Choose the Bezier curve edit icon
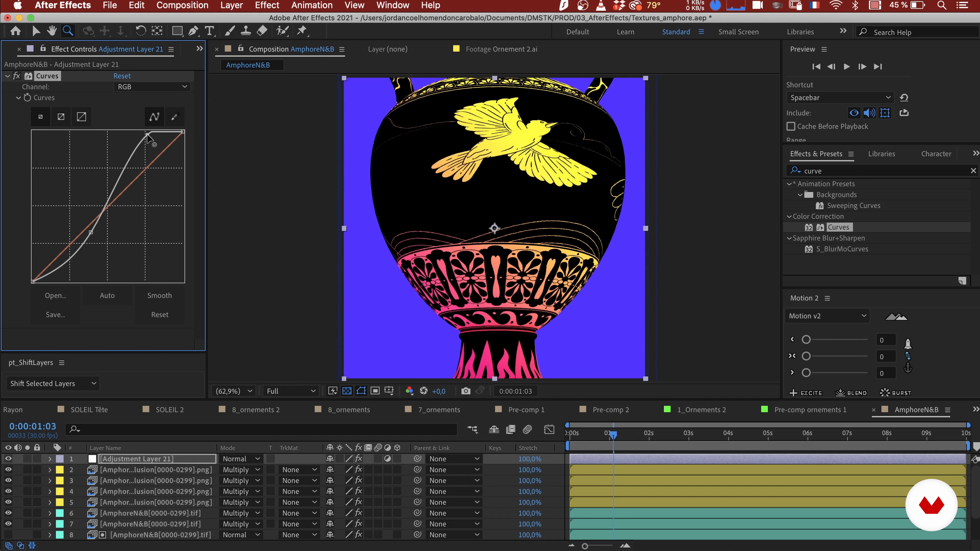980x551 pixels. pos(154,117)
